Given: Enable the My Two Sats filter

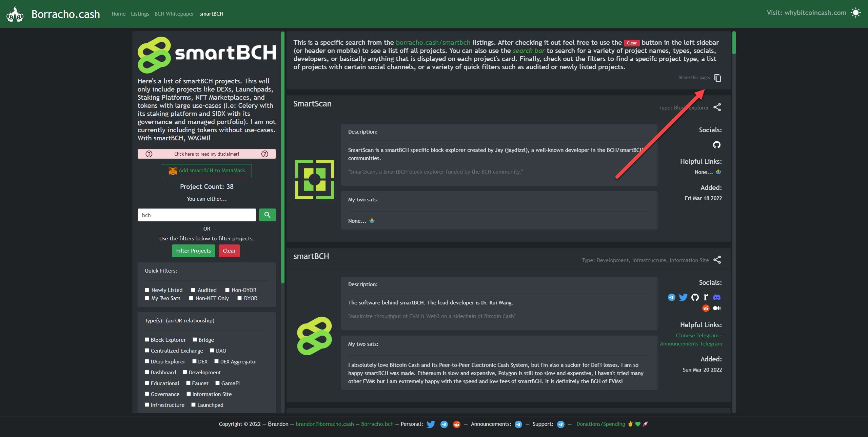Looking at the screenshot, I should (x=147, y=298).
